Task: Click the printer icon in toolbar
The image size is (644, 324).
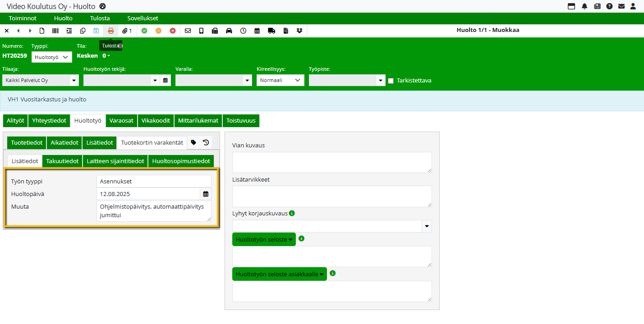Action: [x=110, y=31]
